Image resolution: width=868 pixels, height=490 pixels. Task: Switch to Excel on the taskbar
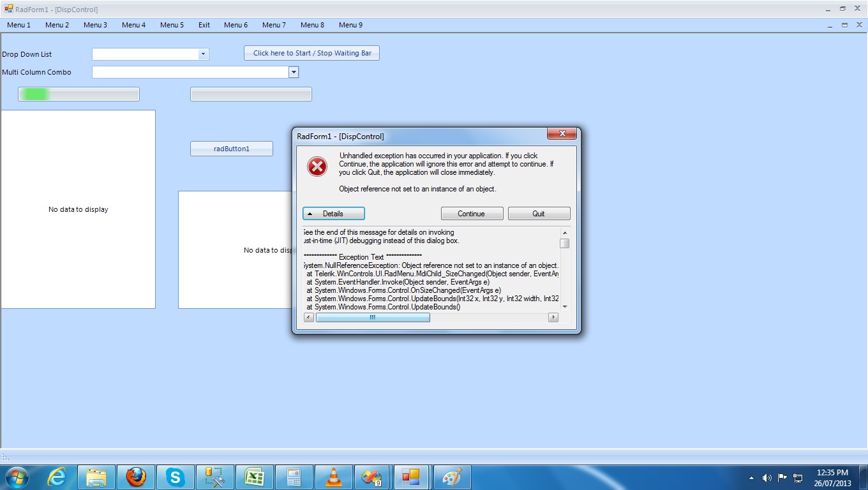(254, 477)
